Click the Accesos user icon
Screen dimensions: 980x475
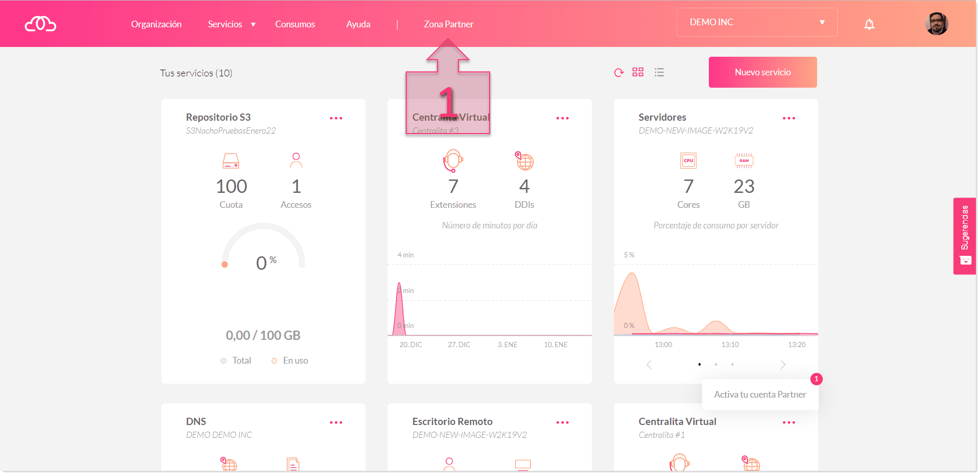(296, 160)
